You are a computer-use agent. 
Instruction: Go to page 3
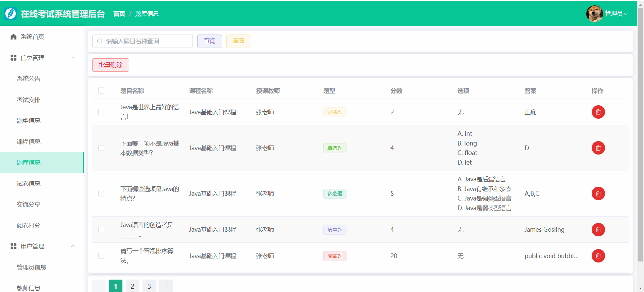point(149,286)
